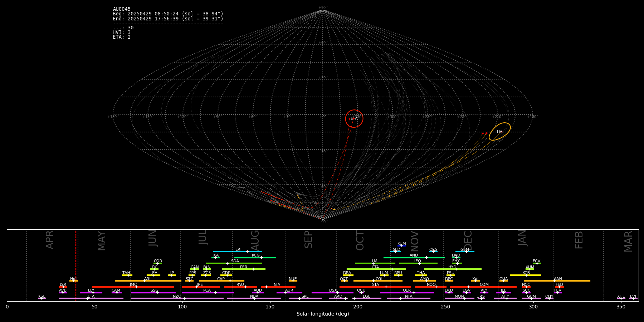644x322 pixels.
Task: Click the AUG month label
Action: 255,240
